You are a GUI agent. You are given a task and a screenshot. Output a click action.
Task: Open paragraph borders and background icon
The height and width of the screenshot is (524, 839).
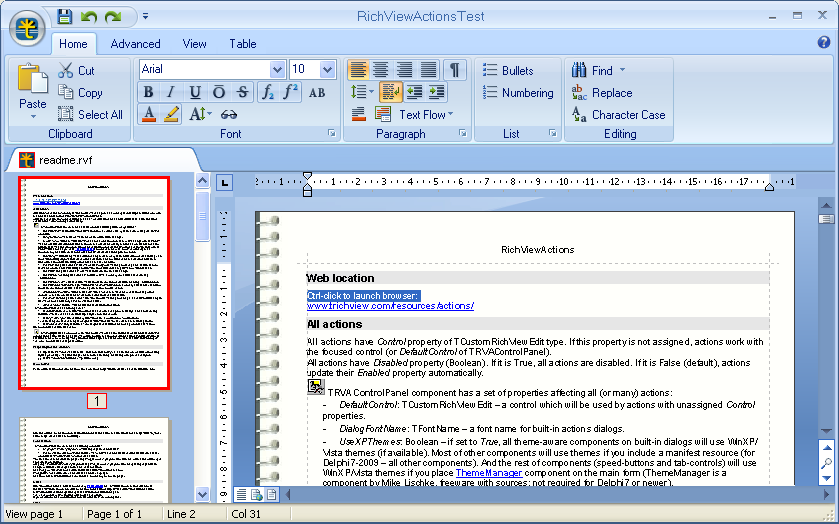(x=383, y=114)
